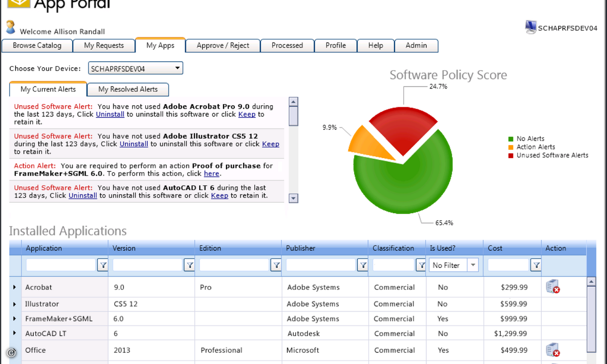This screenshot has width=607, height=364.
Task: Click the Classification filter text field
Action: [393, 265]
